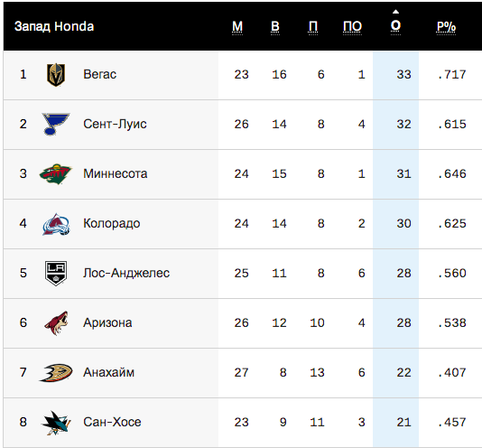Click the Vegas Golden Knights logo
This screenshot has width=482, height=448.
[56, 75]
